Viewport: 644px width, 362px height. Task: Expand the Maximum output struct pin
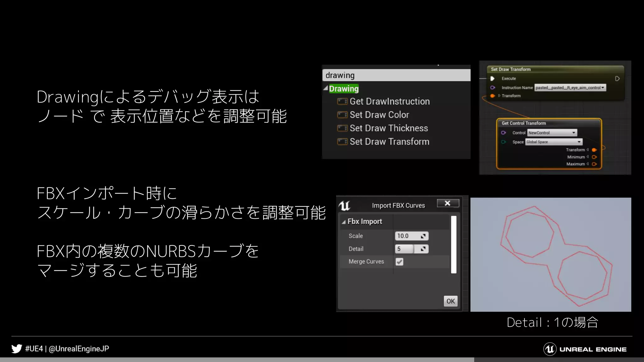tap(587, 164)
